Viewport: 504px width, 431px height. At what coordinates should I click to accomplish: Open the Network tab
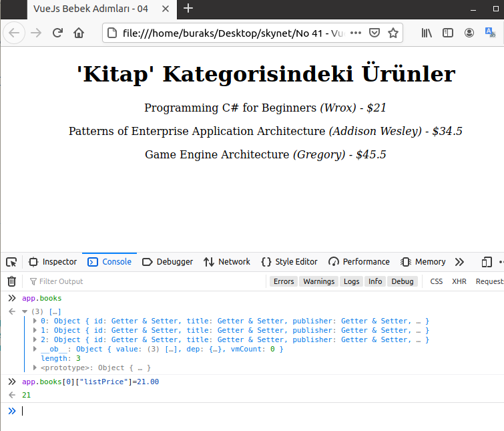pos(226,262)
